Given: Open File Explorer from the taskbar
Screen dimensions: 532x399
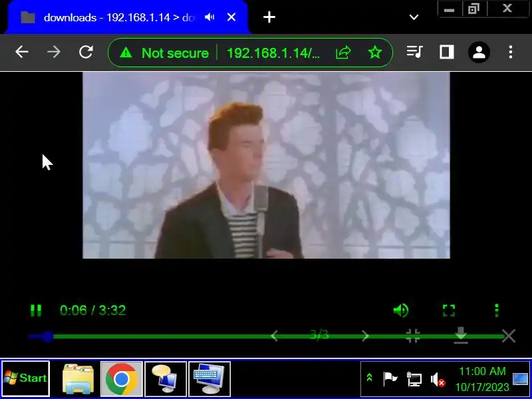Looking at the screenshot, I should 78,378.
